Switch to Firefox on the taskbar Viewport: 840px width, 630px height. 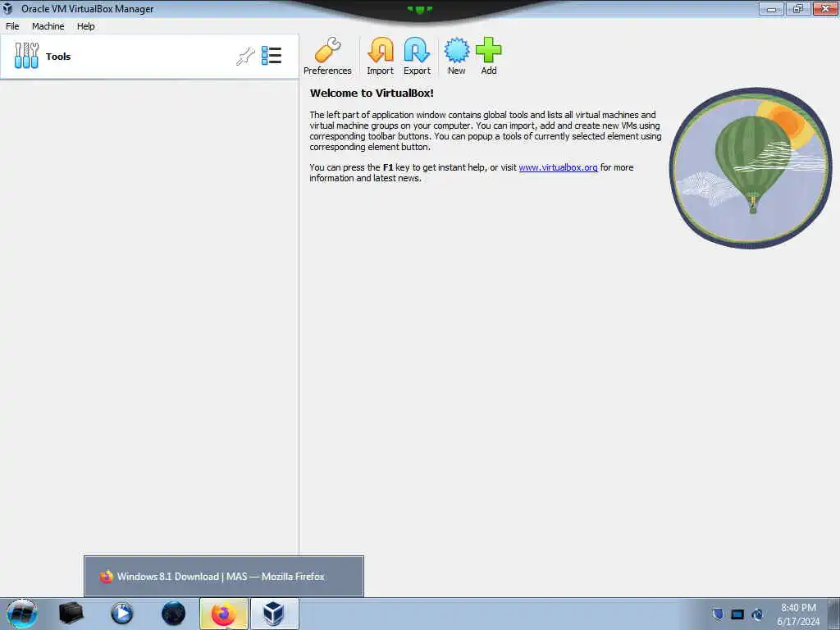(223, 614)
